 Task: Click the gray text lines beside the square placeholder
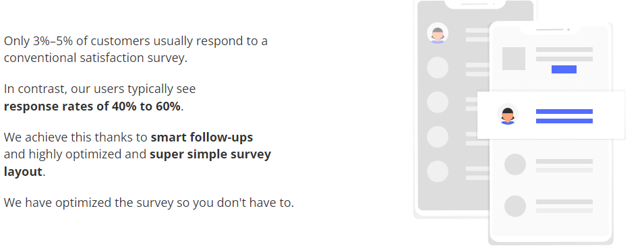564,54
